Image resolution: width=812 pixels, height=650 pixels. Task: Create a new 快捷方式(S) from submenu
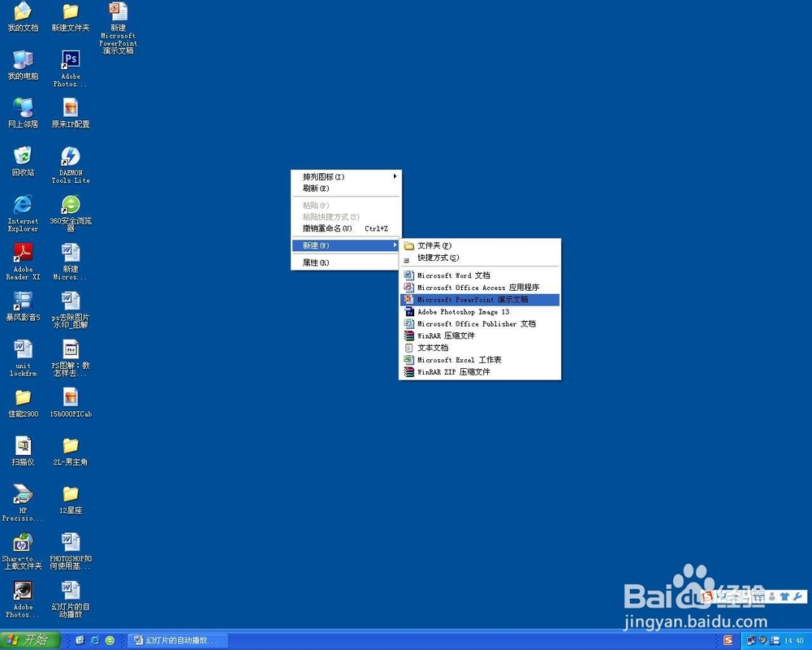(x=480, y=258)
